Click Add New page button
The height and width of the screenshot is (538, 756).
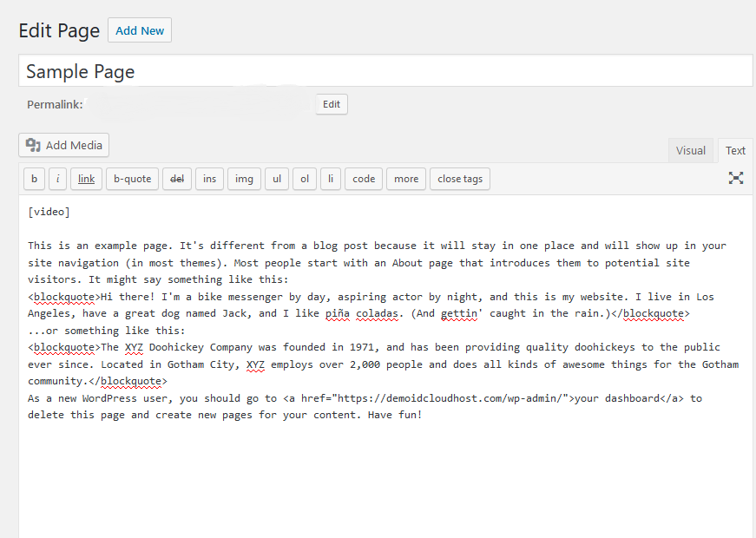tap(140, 30)
